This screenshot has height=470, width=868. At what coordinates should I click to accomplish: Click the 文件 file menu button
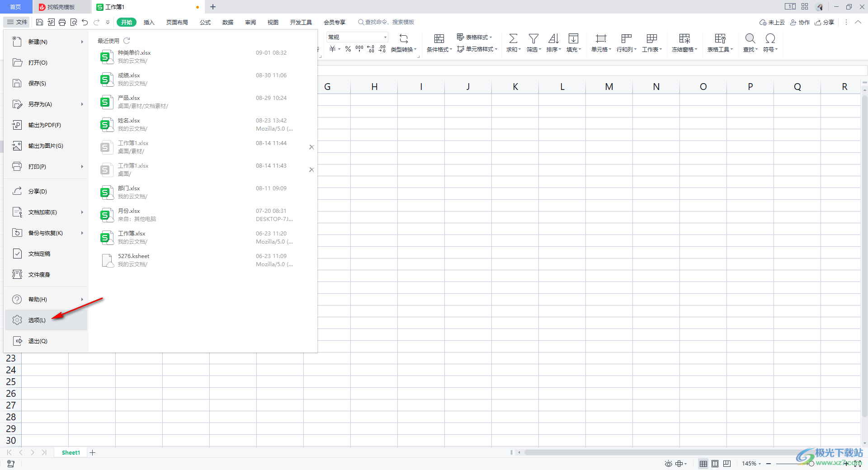point(17,22)
